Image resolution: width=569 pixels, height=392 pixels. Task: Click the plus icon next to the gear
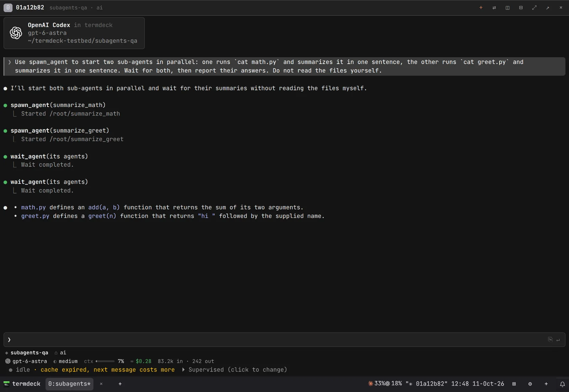click(x=546, y=384)
